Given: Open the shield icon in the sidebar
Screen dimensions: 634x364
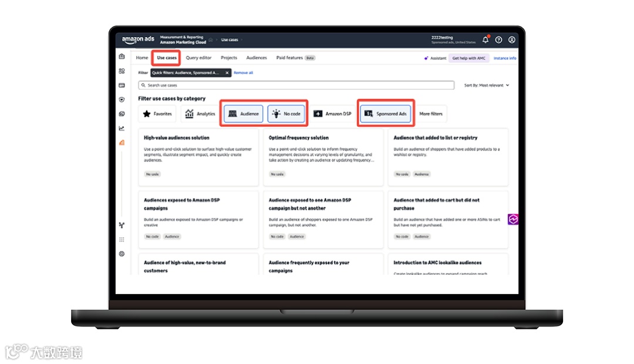Looking at the screenshot, I should pyautogui.click(x=122, y=99).
